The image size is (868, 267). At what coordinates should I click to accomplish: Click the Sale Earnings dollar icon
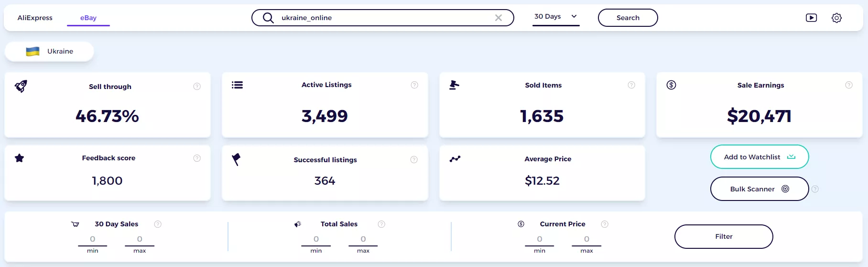pos(671,85)
